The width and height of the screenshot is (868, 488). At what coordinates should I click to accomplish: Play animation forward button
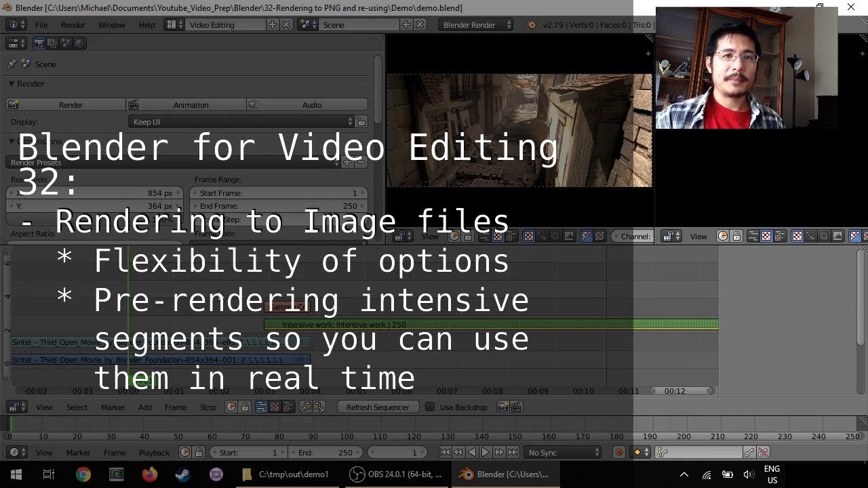tap(486, 452)
